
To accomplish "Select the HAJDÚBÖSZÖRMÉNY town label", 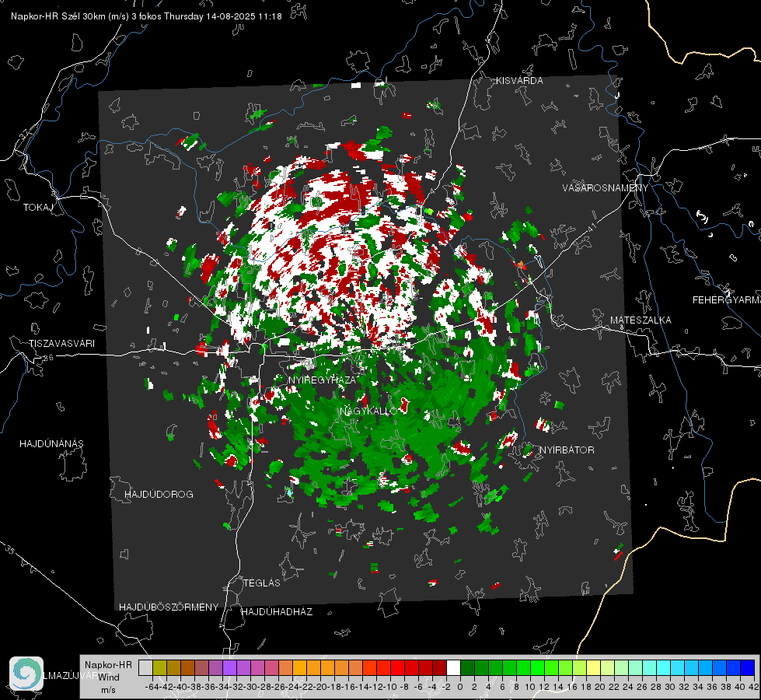I will point(169,607).
